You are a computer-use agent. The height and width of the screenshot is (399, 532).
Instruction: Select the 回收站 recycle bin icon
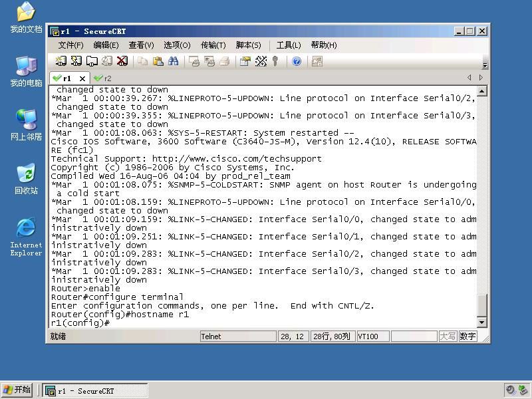pos(26,179)
